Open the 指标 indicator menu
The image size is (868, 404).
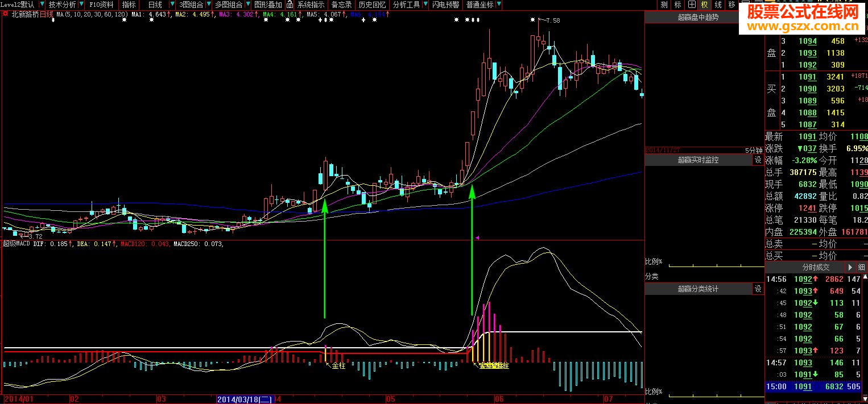[129, 5]
